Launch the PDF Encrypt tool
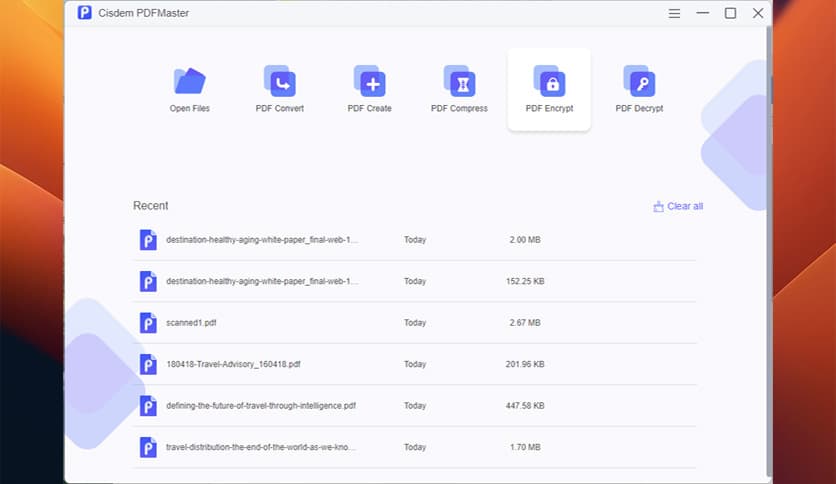The image size is (836, 484). pyautogui.click(x=549, y=89)
